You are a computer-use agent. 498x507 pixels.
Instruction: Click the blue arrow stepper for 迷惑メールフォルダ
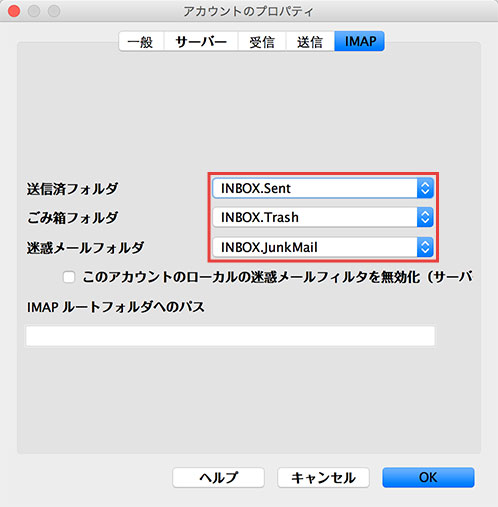point(425,247)
